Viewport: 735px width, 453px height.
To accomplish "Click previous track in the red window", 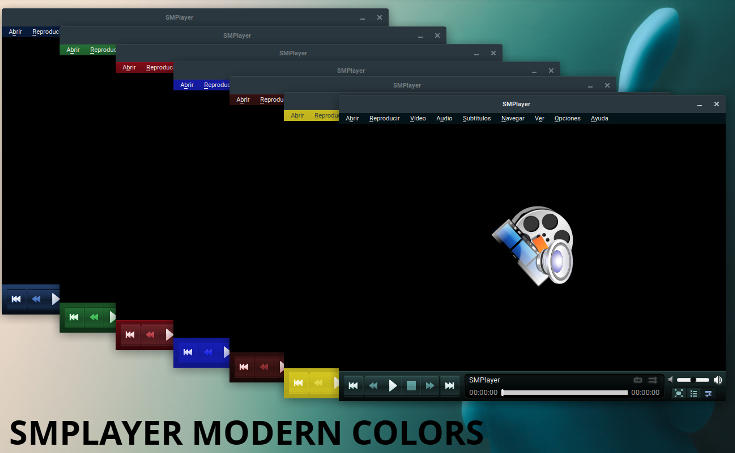I will tap(130, 335).
